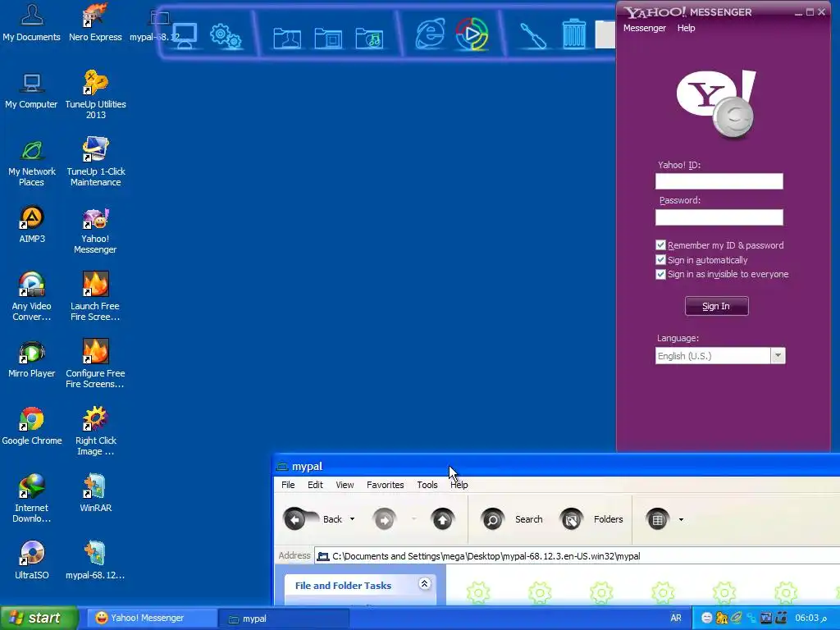Screen dimensions: 840x630
Task: Open the Recycle Bin icon in dock
Action: pos(574,34)
